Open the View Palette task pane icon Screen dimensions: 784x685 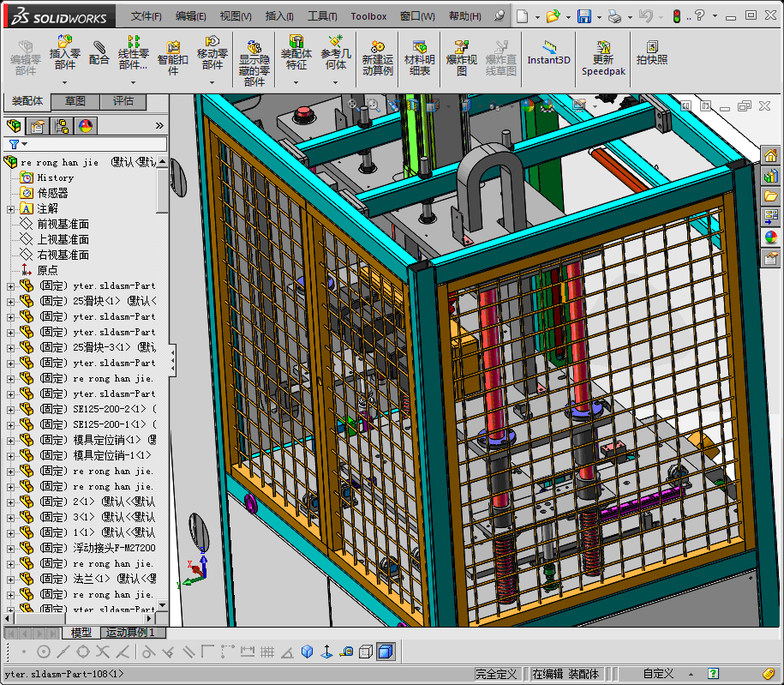(770, 216)
